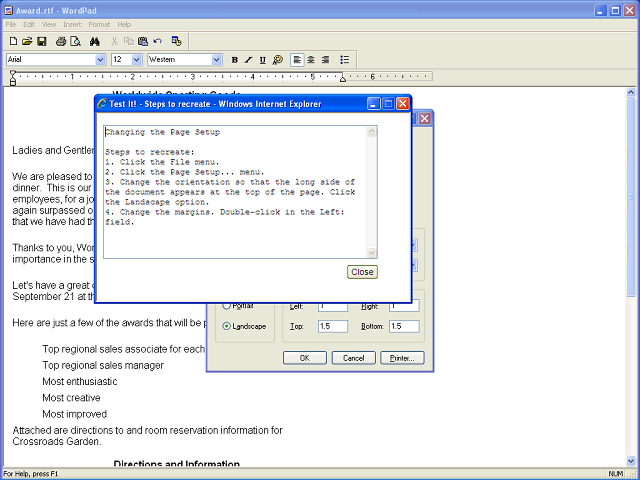Toggle Italic formatting in the toolbar

(x=249, y=60)
